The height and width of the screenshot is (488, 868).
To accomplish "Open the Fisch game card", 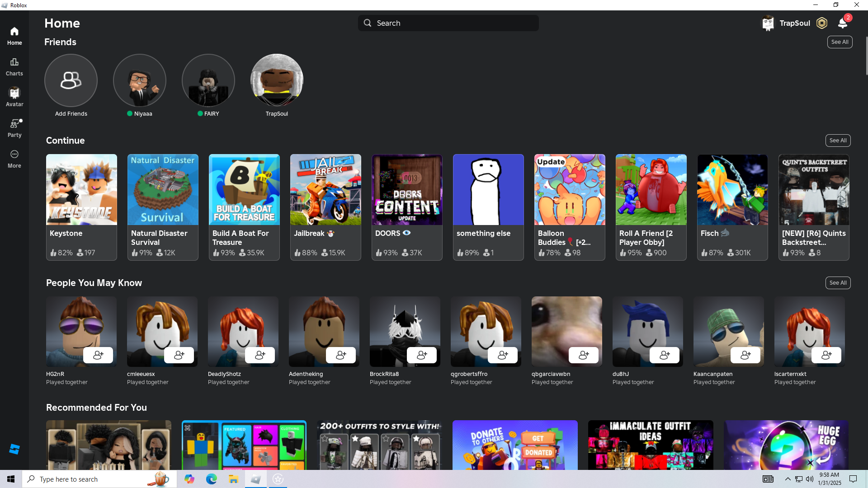I will 732,207.
